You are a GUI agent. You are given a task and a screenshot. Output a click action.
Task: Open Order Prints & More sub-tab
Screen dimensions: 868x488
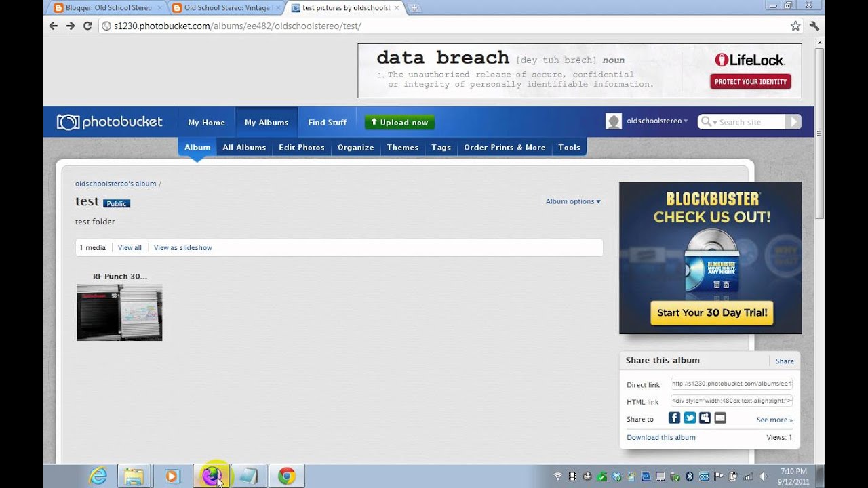(x=505, y=147)
